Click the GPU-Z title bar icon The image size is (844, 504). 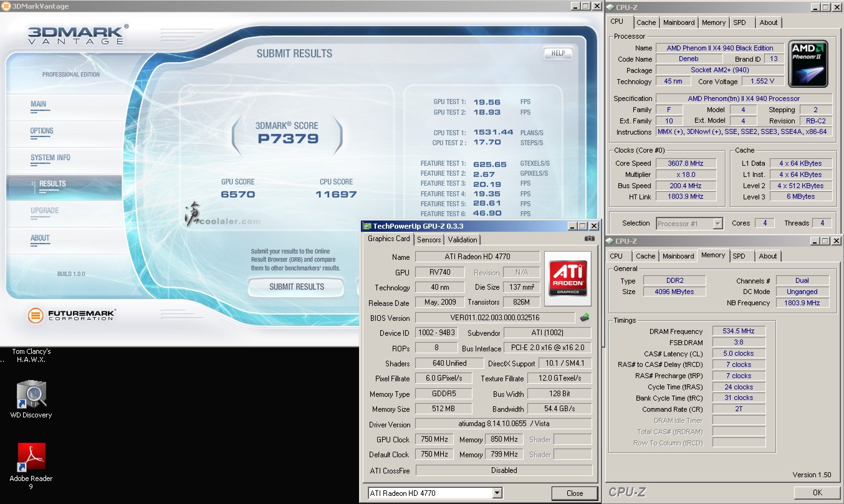(368, 226)
